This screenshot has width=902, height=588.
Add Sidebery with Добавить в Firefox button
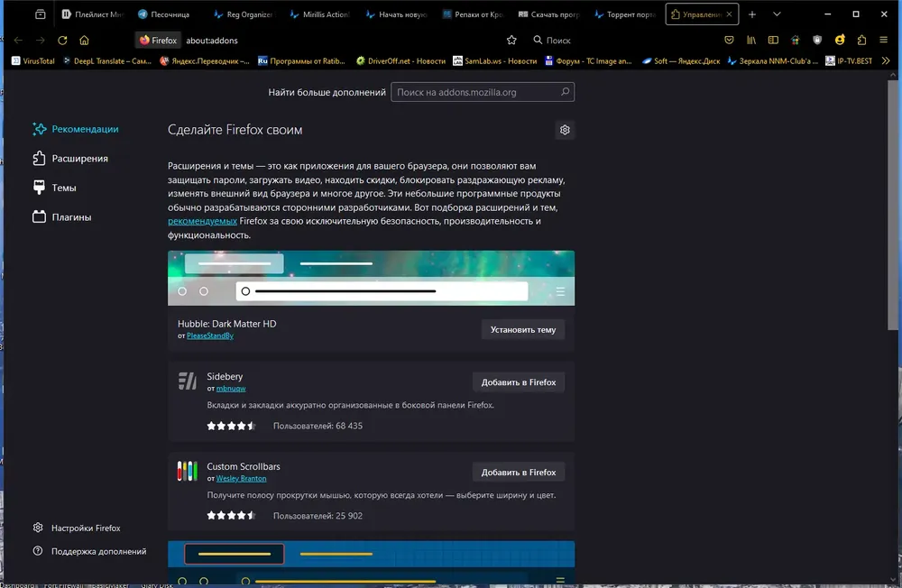(x=519, y=382)
